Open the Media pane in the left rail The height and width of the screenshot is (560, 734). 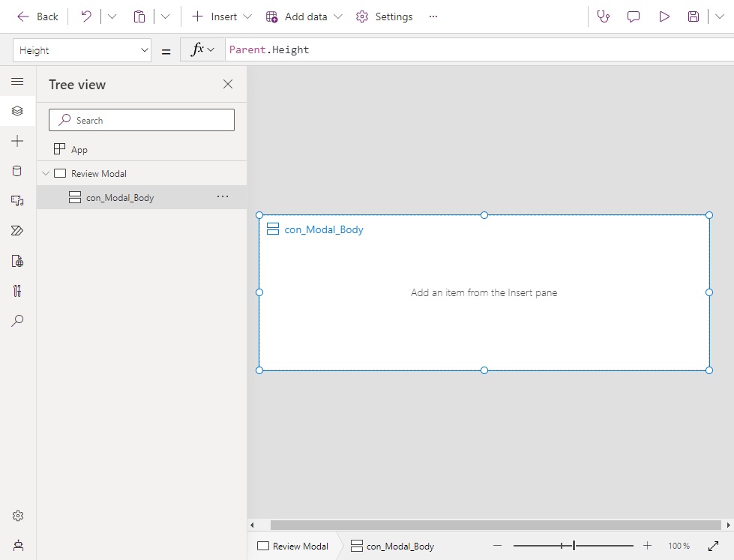tap(18, 200)
